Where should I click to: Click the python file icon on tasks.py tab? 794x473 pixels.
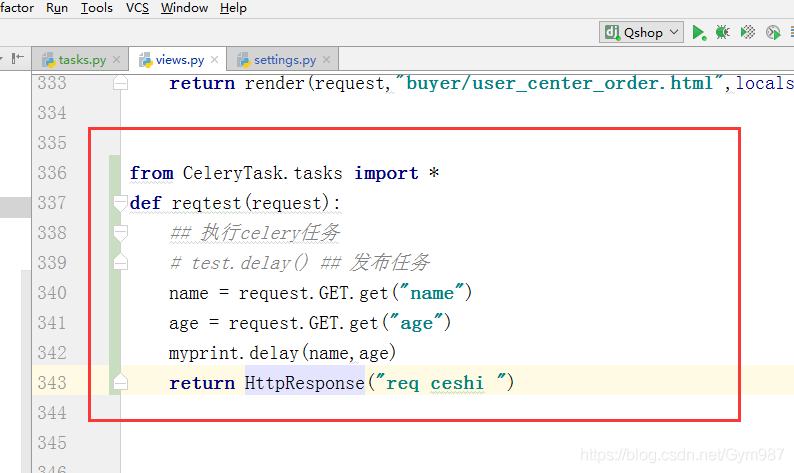(x=48, y=60)
